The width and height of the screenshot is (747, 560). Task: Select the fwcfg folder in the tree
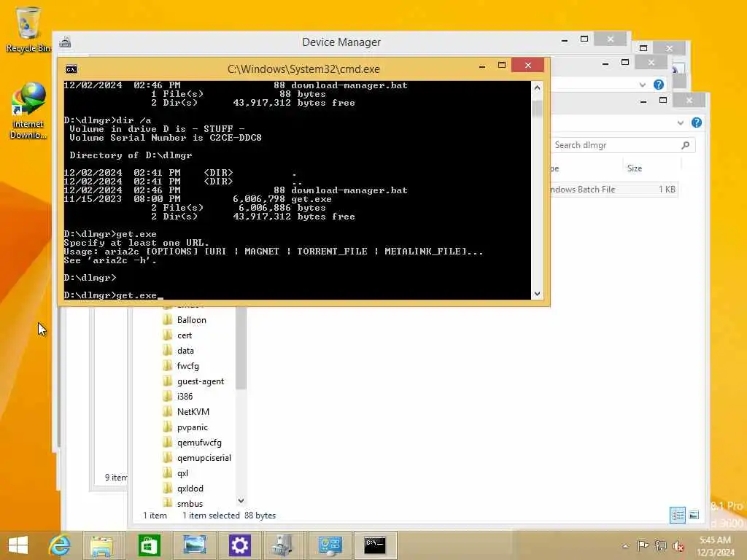tap(187, 366)
